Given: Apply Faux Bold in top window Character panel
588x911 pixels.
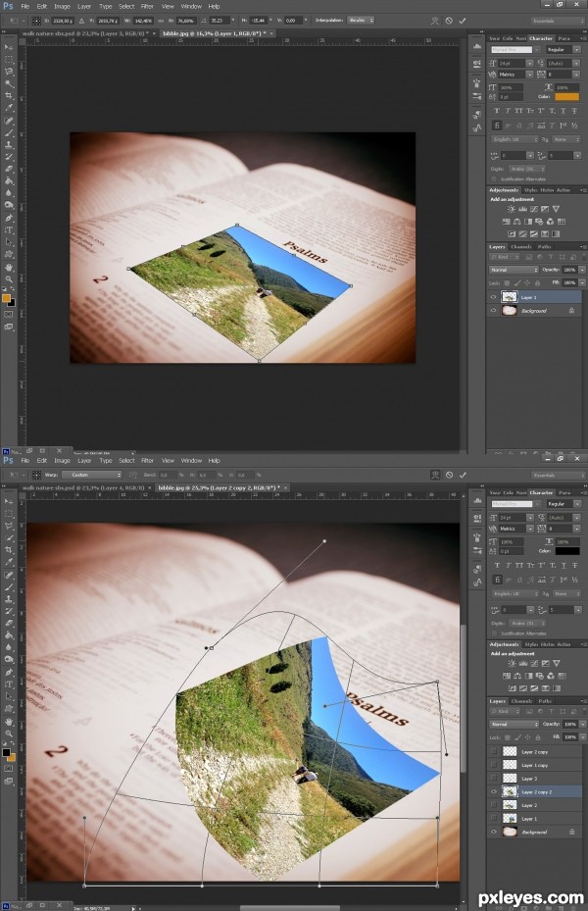Looking at the screenshot, I should [x=496, y=111].
